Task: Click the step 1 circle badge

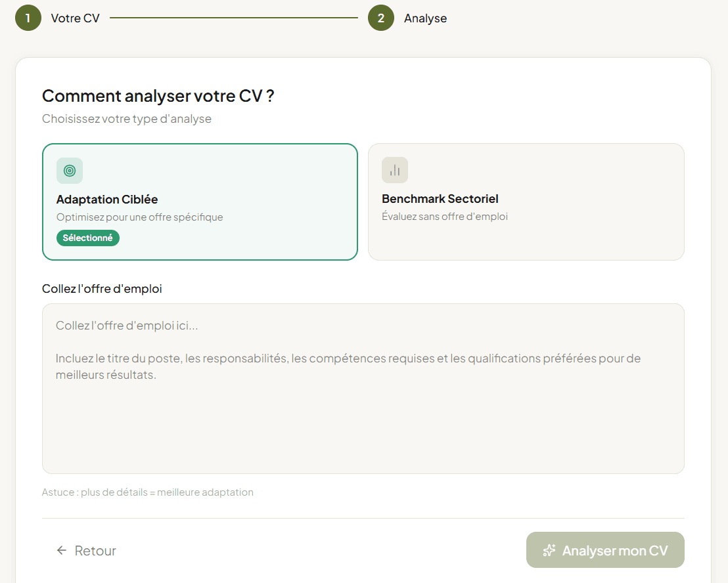Action: coord(28,18)
